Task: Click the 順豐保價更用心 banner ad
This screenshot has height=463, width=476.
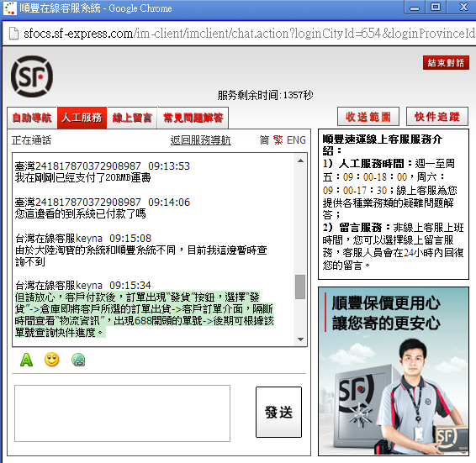Action: tap(394, 371)
